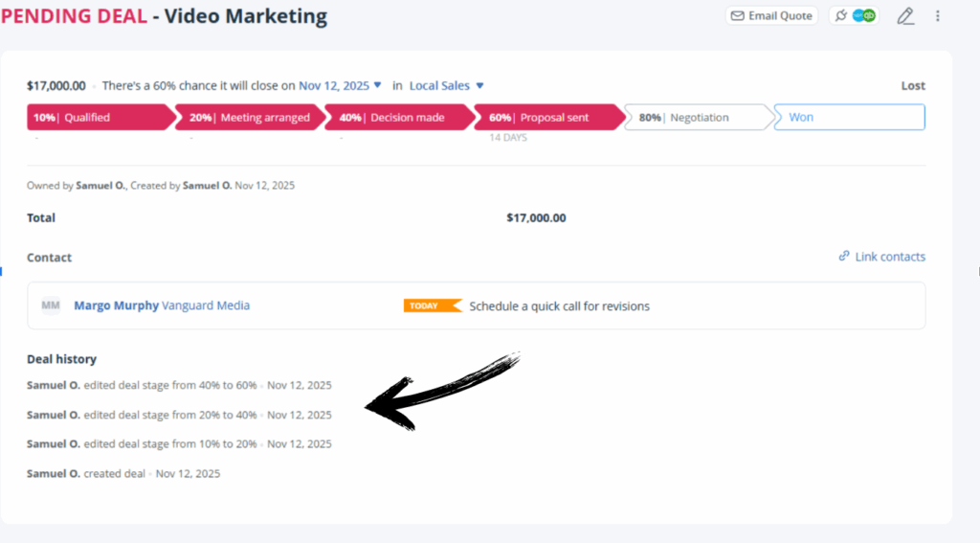
Task: Open Margo Murphy contact link
Action: pos(116,306)
